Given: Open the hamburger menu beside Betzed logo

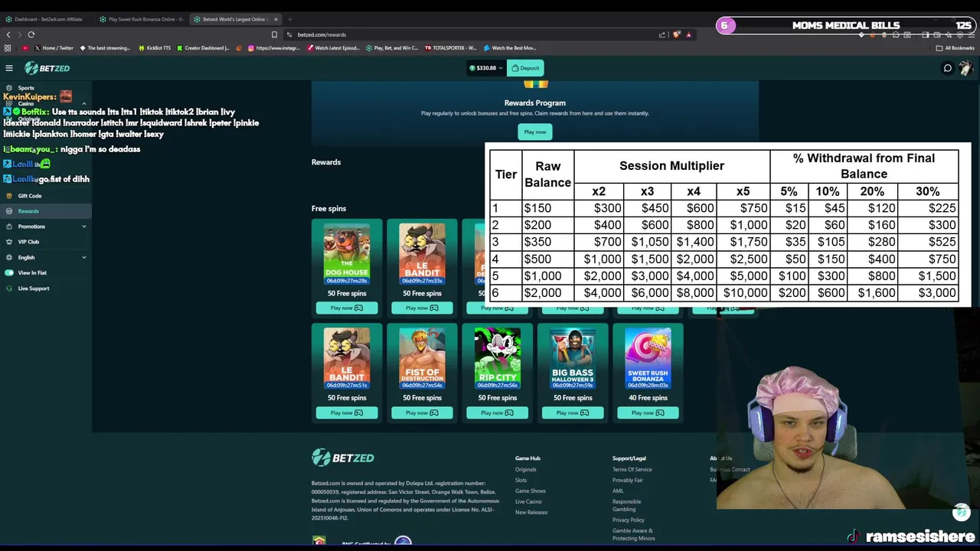Looking at the screenshot, I should [9, 68].
